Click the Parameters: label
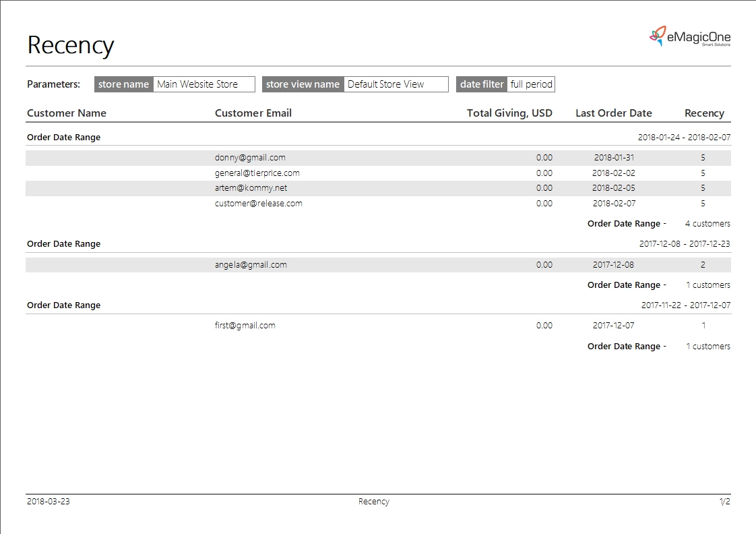Image resolution: width=756 pixels, height=534 pixels. [53, 84]
